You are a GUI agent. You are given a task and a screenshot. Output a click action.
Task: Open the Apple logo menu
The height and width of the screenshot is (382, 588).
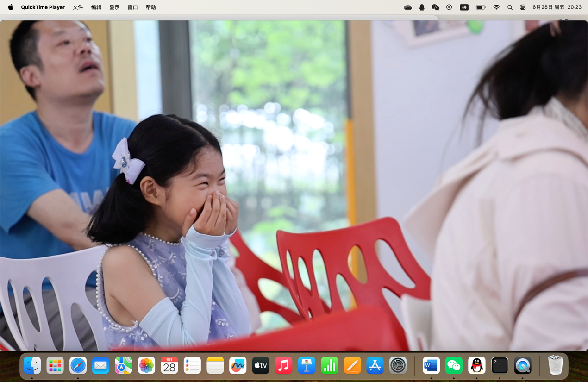pos(11,7)
